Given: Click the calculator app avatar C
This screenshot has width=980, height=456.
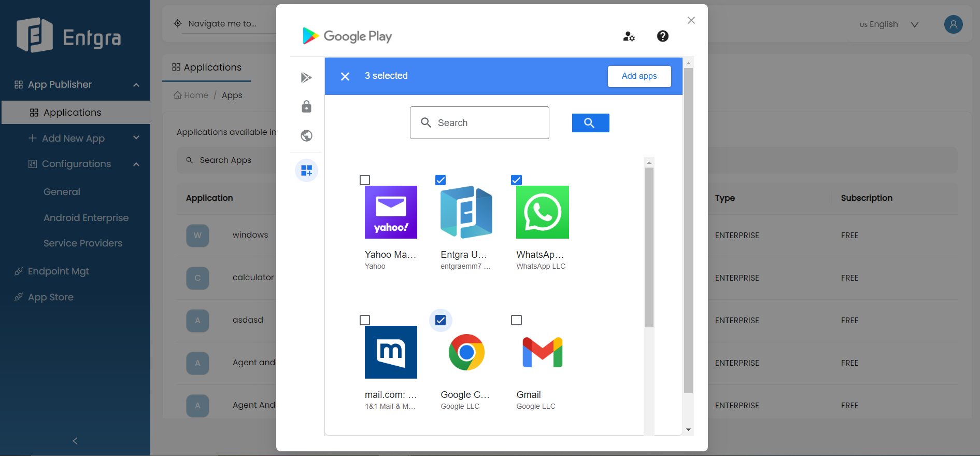Looking at the screenshot, I should pos(197,278).
